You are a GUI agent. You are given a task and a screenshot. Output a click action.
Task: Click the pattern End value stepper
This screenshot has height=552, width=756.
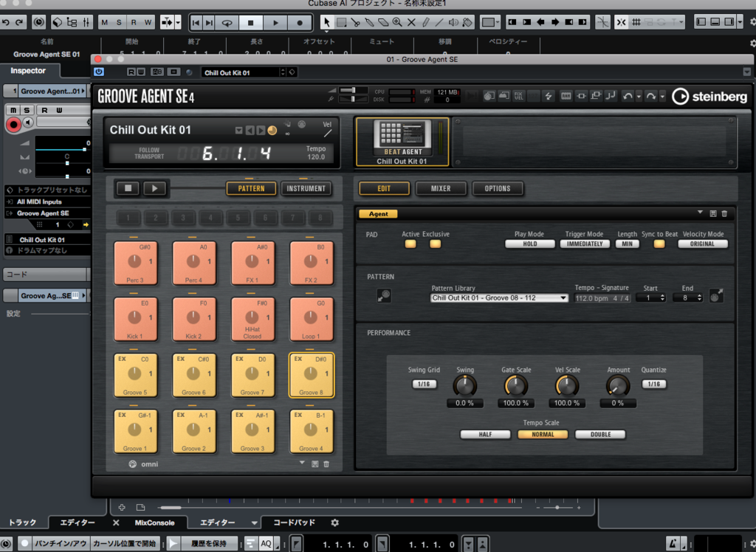point(699,298)
